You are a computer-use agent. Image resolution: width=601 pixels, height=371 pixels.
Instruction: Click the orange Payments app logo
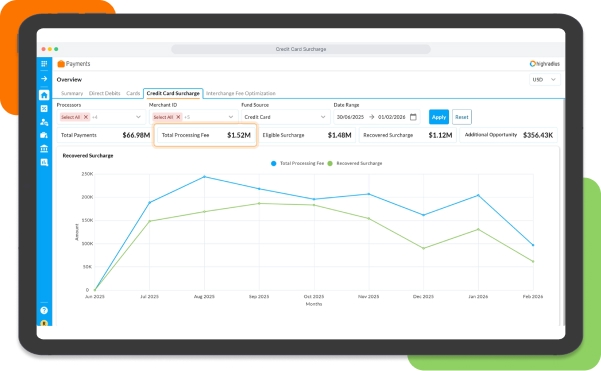61,64
